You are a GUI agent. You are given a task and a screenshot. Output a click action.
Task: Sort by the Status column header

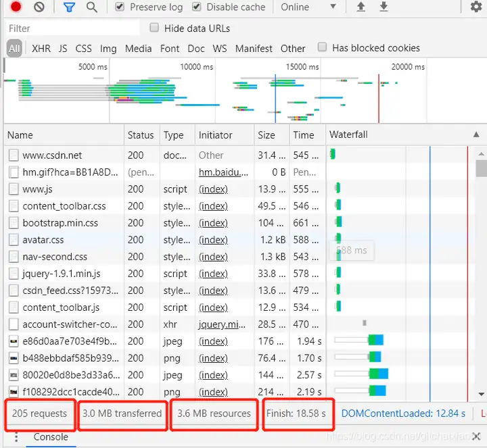click(142, 135)
